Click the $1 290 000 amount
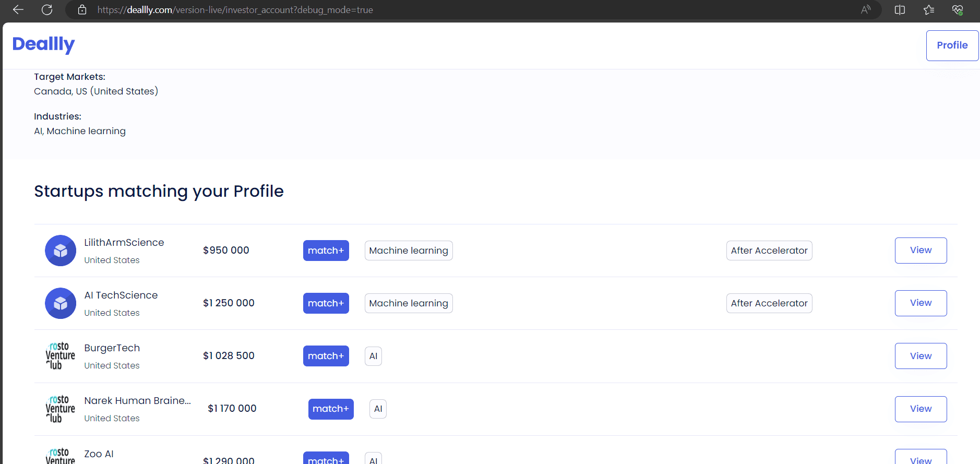 coord(229,460)
